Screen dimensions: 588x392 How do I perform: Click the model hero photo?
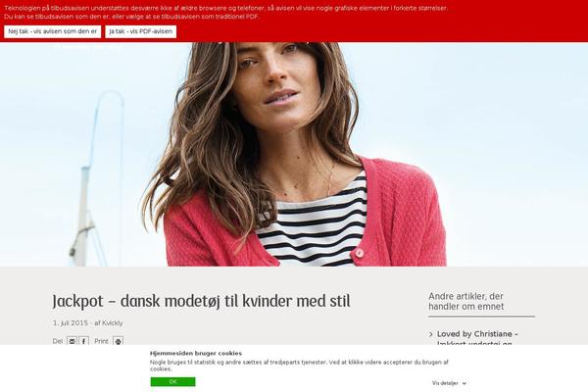[x=294, y=154]
